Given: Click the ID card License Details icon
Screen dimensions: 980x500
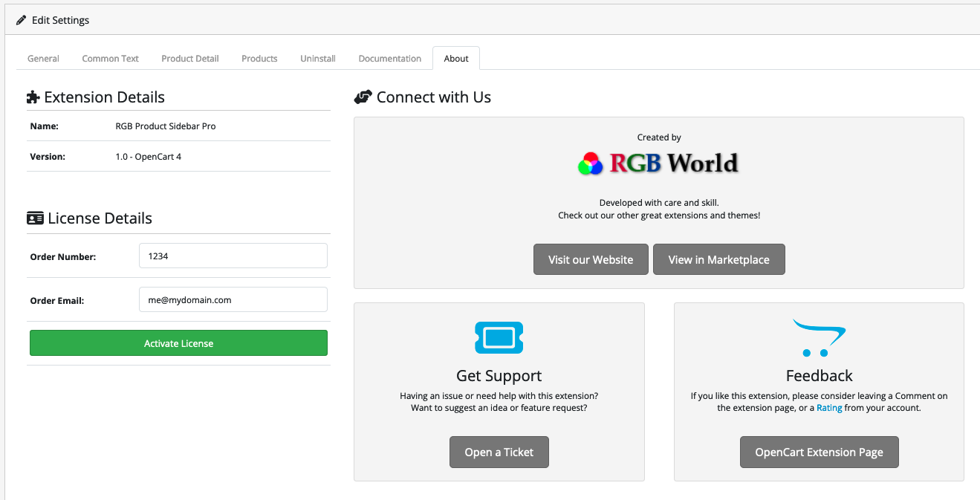Looking at the screenshot, I should [35, 218].
